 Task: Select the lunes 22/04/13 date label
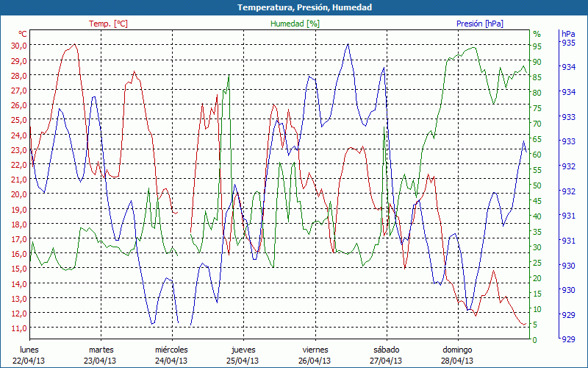29,355
